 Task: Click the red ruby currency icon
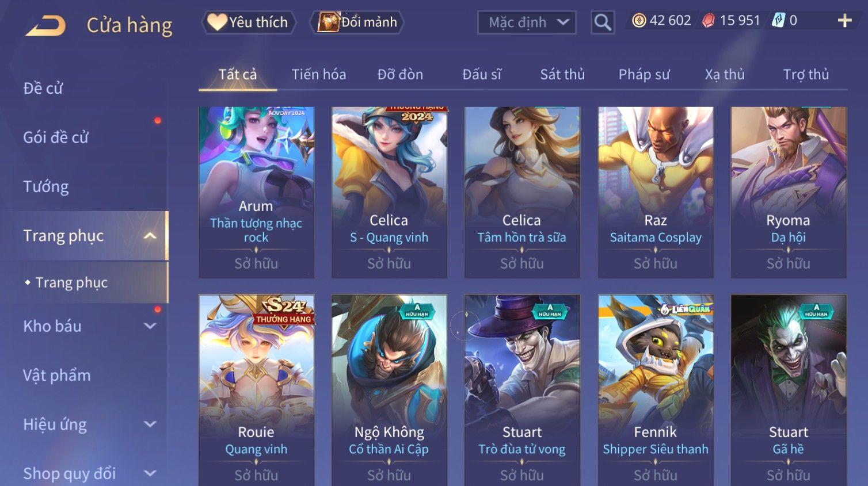(x=709, y=21)
